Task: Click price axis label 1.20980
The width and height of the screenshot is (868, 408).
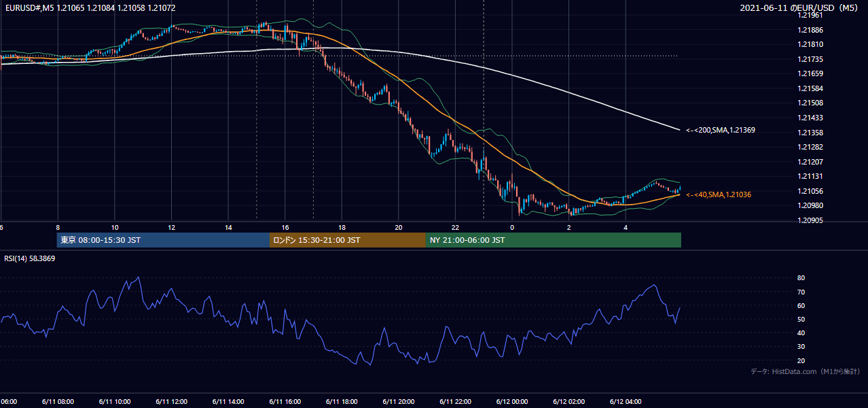Action: [810, 205]
